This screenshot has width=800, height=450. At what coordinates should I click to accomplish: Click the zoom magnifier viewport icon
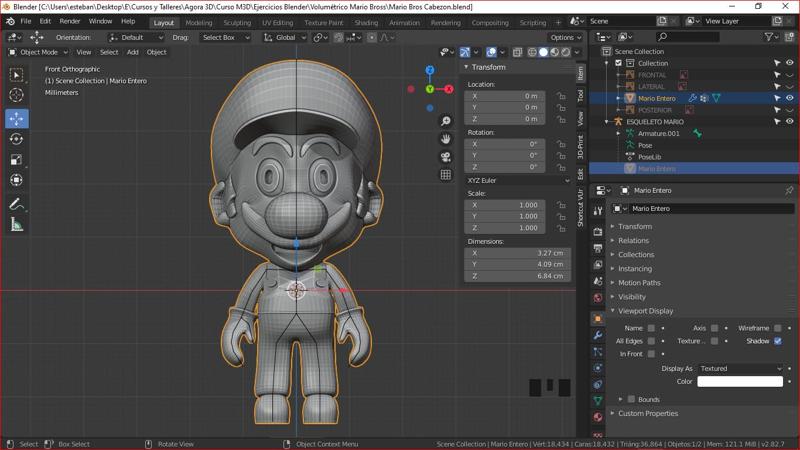445,121
